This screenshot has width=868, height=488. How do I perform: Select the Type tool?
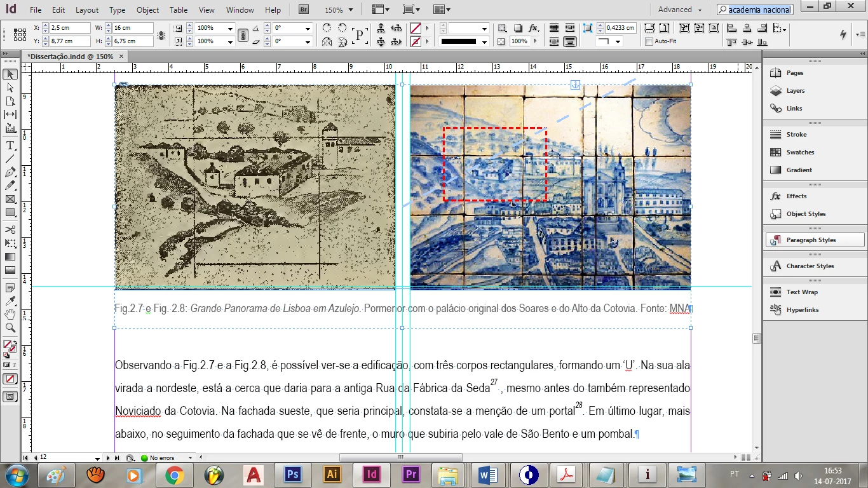pos(10,145)
